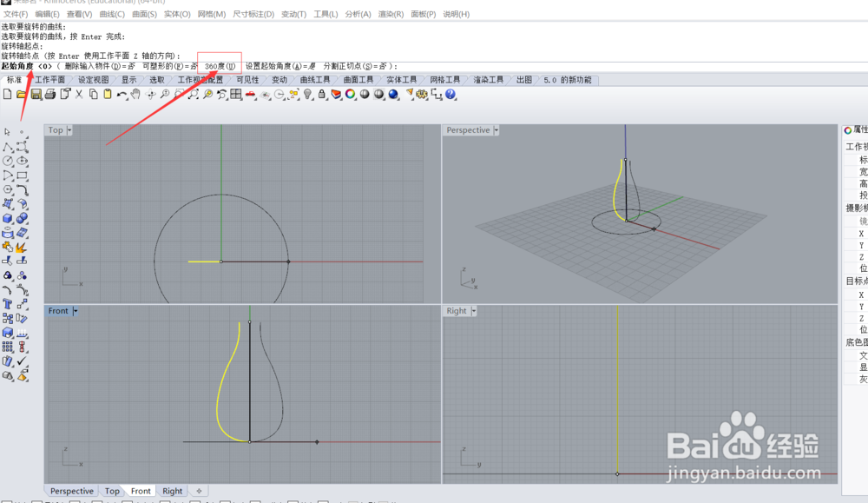The width and height of the screenshot is (868, 503).
Task: Open the Front viewport title dropdown arrow
Action: coord(76,311)
